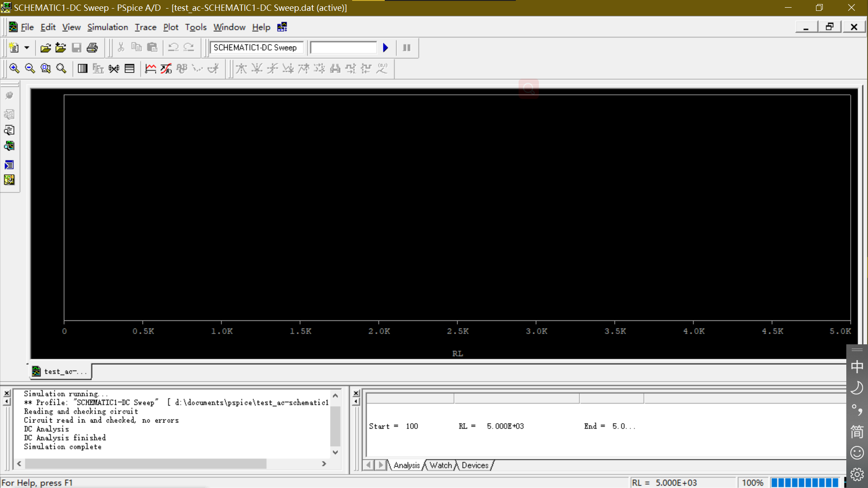Click the Add Trace icon
The height and width of the screenshot is (488, 868).
[x=151, y=68]
